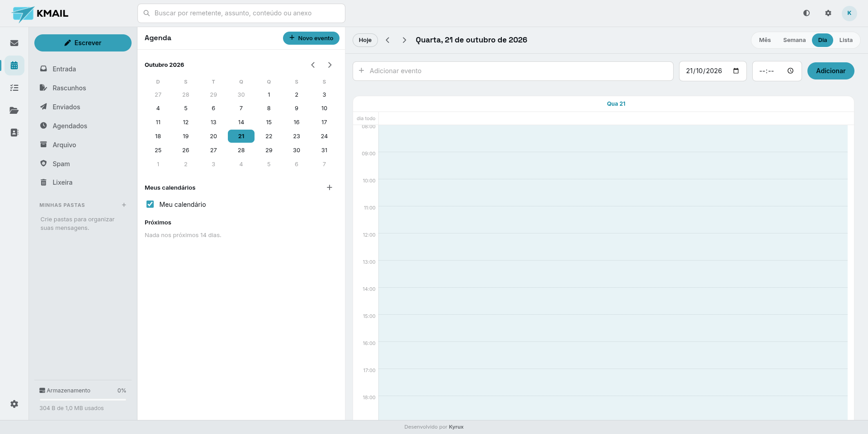The width and height of the screenshot is (868, 434).
Task: Go to next month in mini calendar
Action: click(x=330, y=65)
